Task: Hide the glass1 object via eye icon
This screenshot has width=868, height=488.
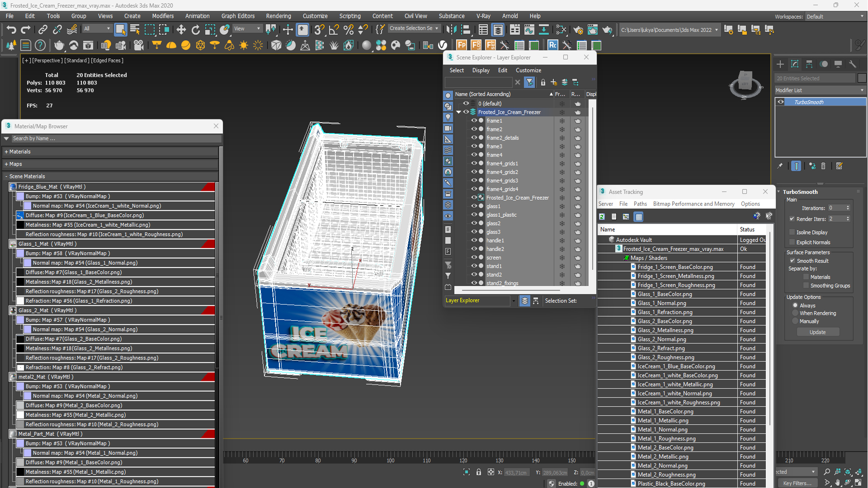Action: (x=474, y=206)
